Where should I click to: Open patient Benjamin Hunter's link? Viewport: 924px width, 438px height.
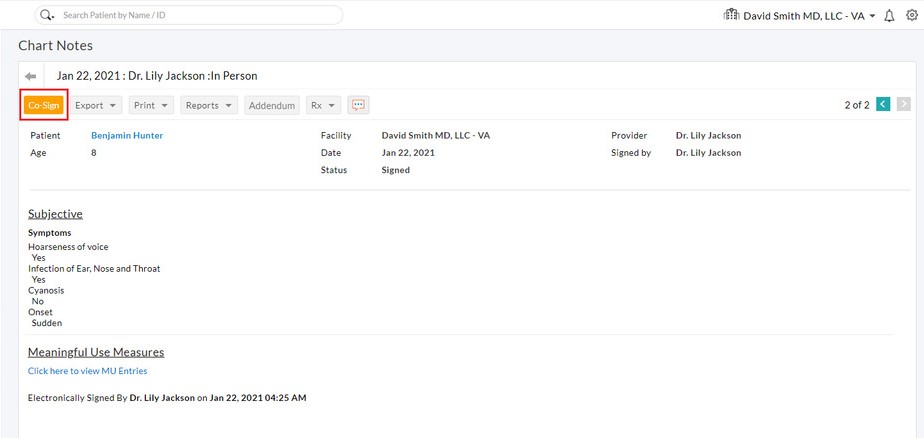tap(127, 135)
